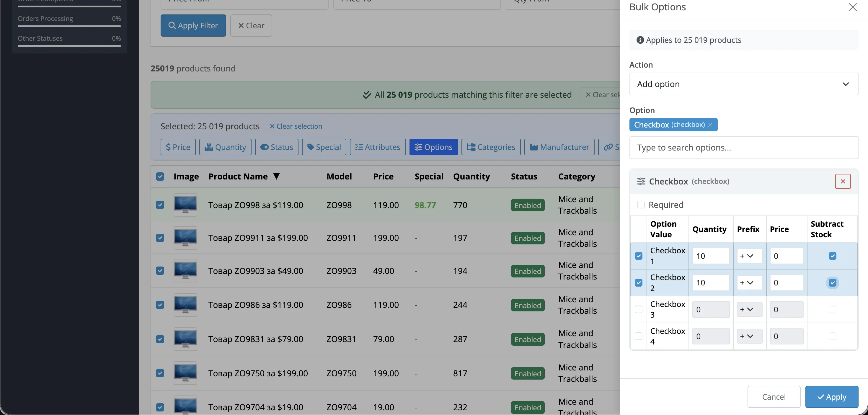Viewport: 868px width, 415px height.
Task: Click thumbnail of Товар ZO9911
Action: (x=185, y=238)
